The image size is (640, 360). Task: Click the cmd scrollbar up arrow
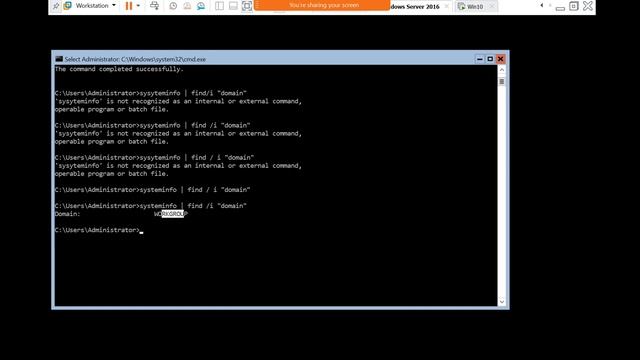(502, 70)
